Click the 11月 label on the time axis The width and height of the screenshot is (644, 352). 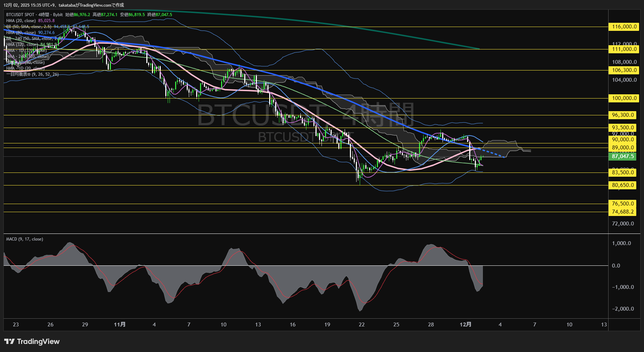pyautogui.click(x=120, y=325)
